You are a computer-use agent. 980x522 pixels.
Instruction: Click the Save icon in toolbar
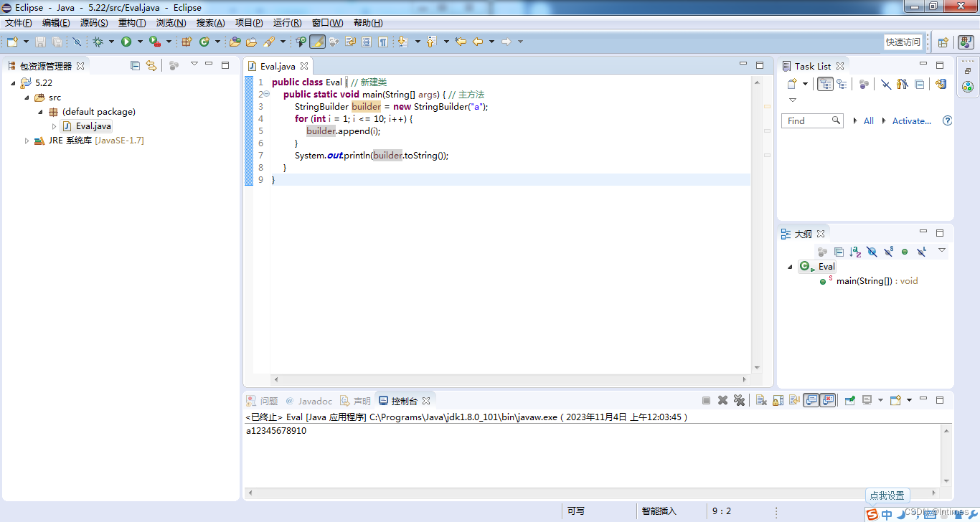click(40, 42)
